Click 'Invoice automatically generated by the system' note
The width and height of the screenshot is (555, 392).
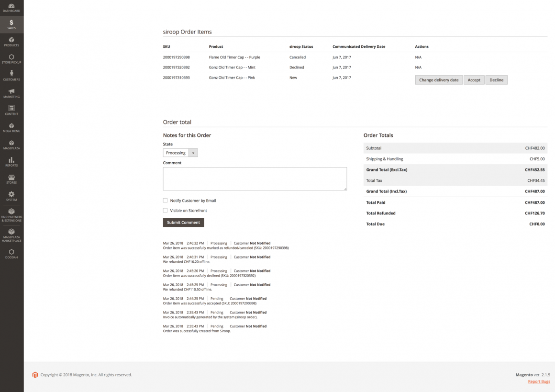(210, 317)
